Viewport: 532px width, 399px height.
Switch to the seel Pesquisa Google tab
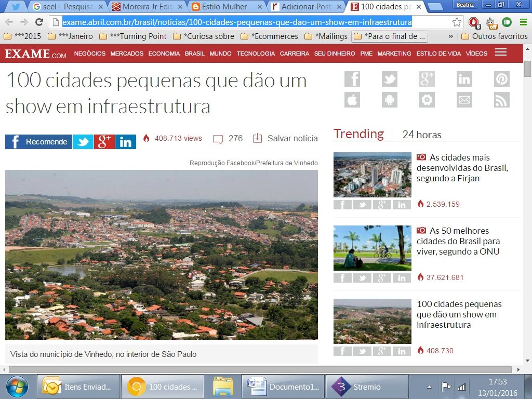pos(68,6)
